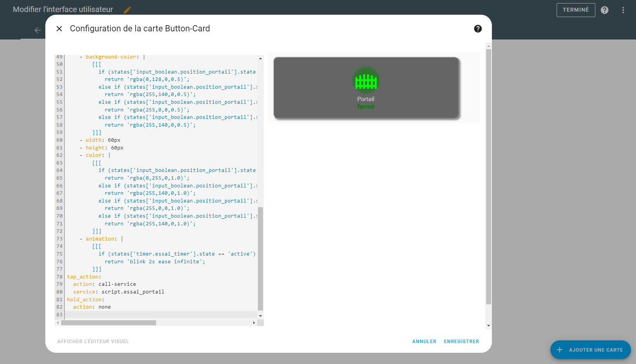Click the dialog scrollbar down arrow
Screen dimensions: 636x364
tap(488, 326)
